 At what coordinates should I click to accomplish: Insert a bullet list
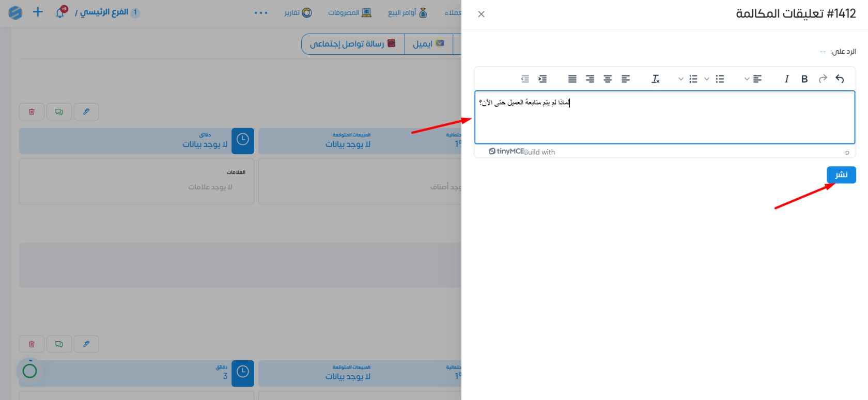[x=720, y=79]
